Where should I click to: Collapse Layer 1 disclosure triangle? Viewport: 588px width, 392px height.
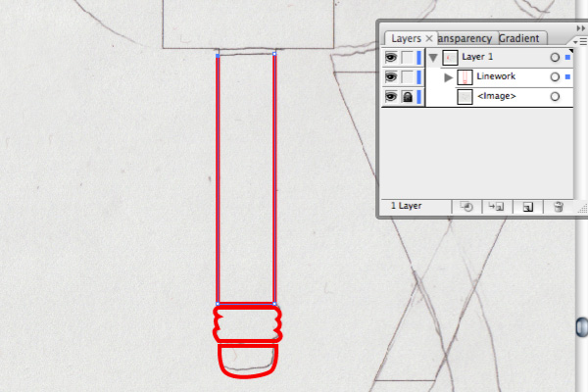pyautogui.click(x=433, y=58)
